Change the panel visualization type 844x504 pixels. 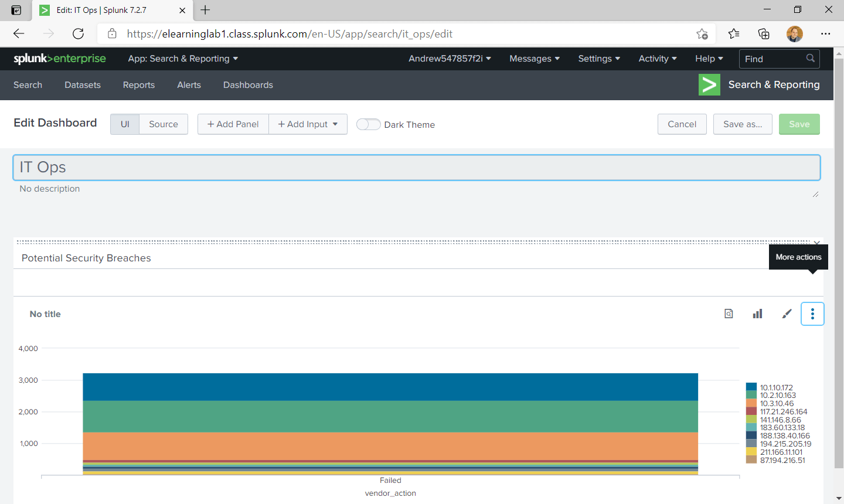coord(757,314)
